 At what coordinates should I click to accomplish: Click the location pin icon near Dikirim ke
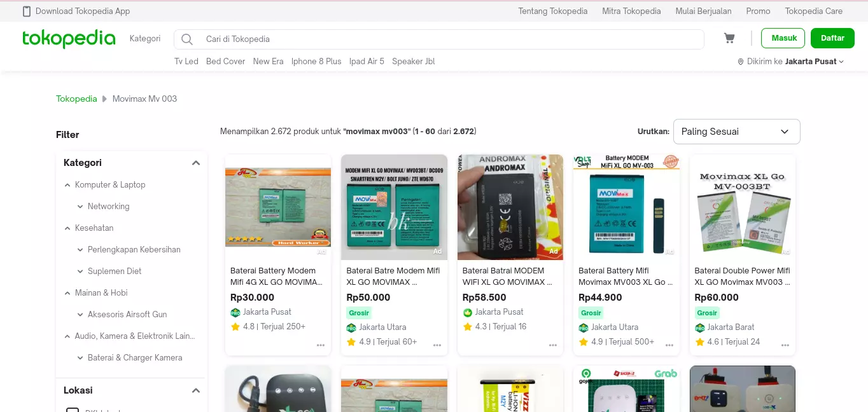tap(741, 62)
